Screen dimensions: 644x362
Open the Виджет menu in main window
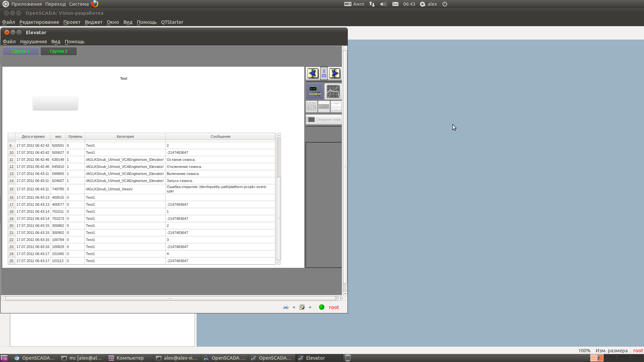94,22
